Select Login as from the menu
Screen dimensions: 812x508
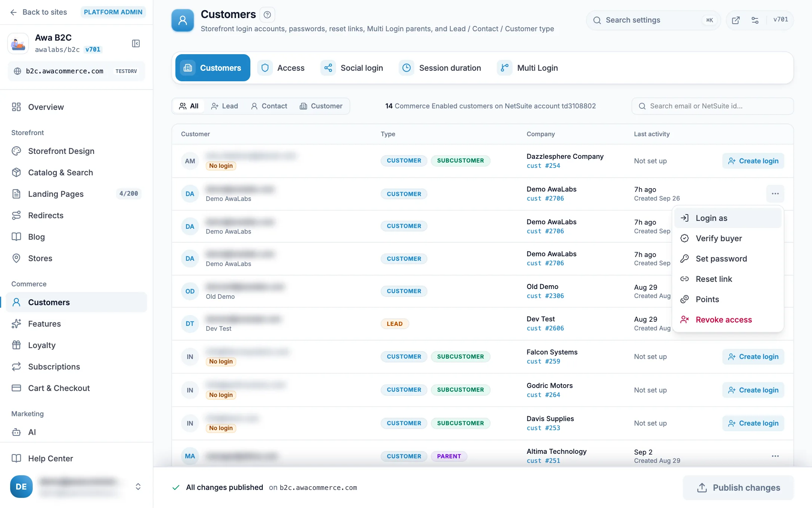pyautogui.click(x=728, y=218)
